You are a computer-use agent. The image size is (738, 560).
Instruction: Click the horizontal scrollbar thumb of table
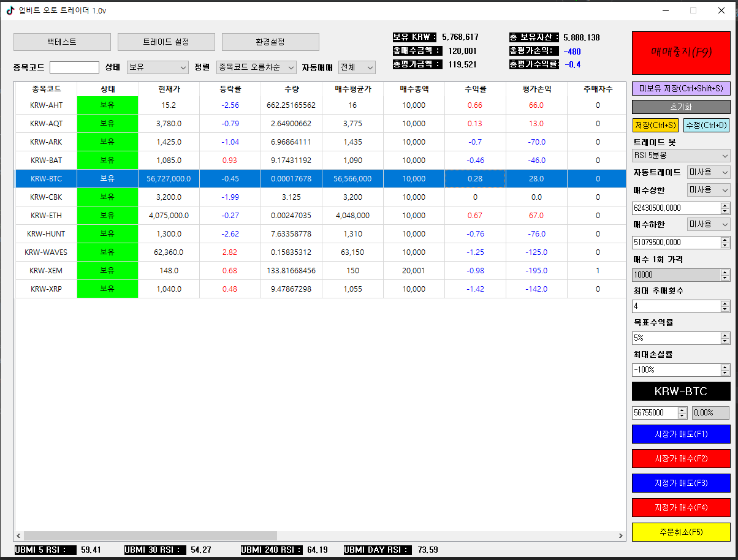pyautogui.click(x=150, y=536)
